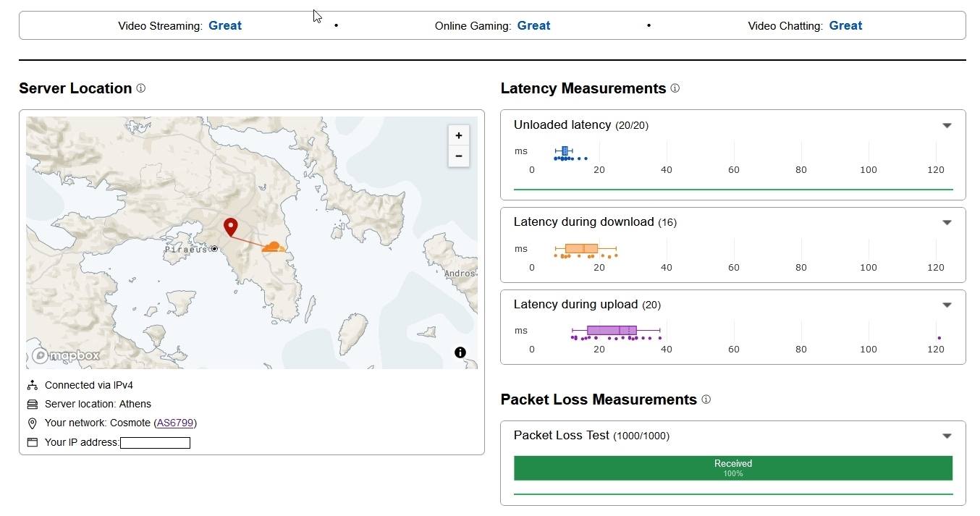The image size is (980, 516).
Task: Open the Server Location info icon
Action: 141,88
